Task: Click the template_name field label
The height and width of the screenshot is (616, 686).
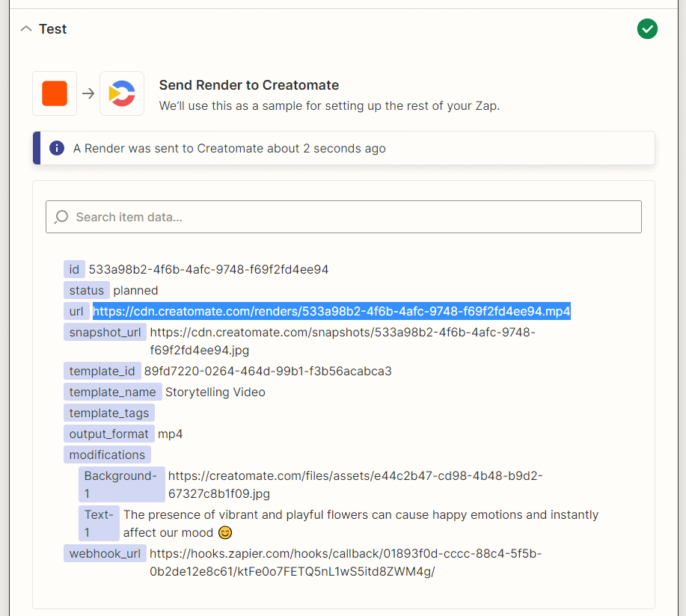Action: point(112,392)
